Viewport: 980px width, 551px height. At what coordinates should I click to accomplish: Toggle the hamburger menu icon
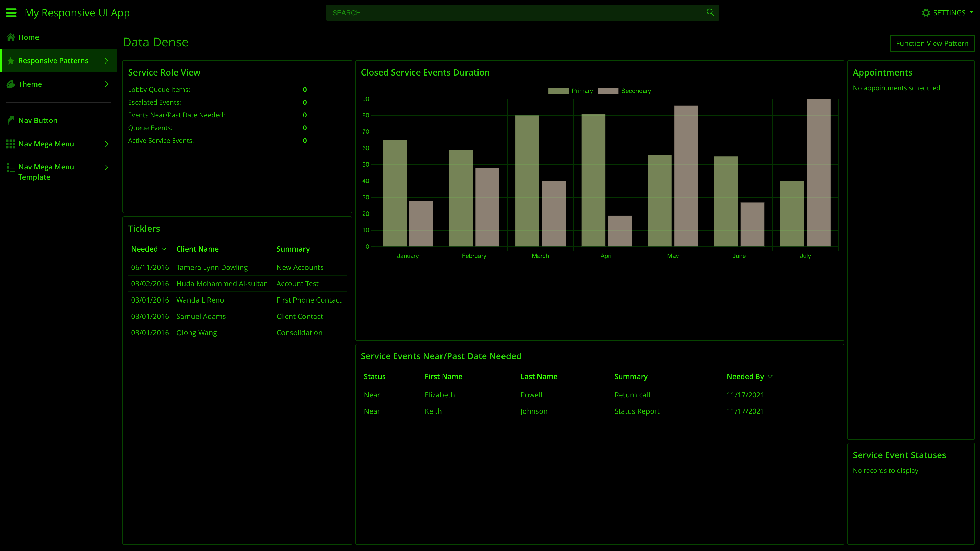click(11, 13)
